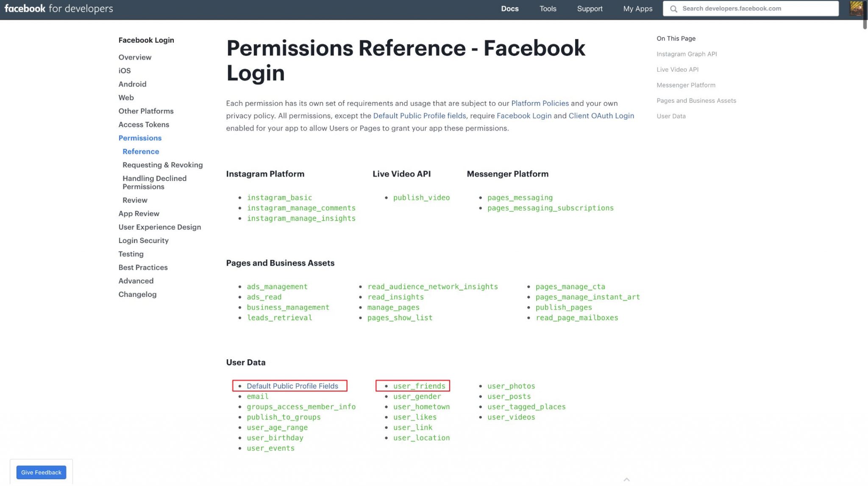Open the user_friends permission link
The width and height of the screenshot is (868, 486).
click(419, 386)
